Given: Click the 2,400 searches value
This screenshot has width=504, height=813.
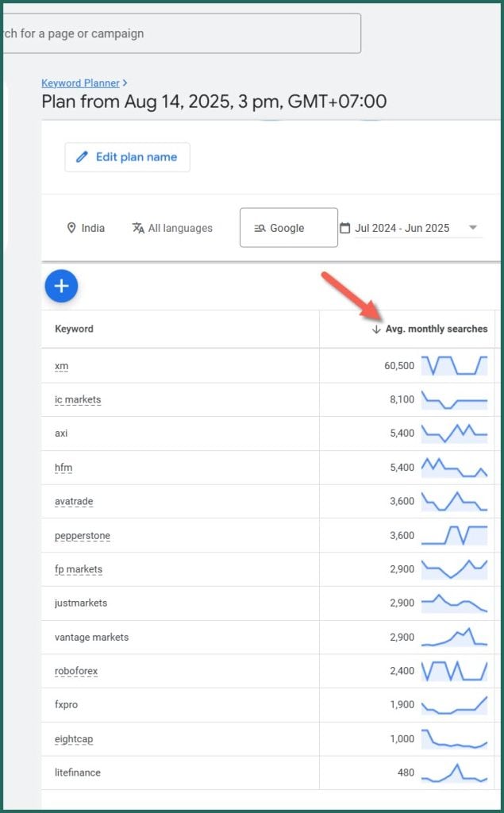Looking at the screenshot, I should [402, 671].
